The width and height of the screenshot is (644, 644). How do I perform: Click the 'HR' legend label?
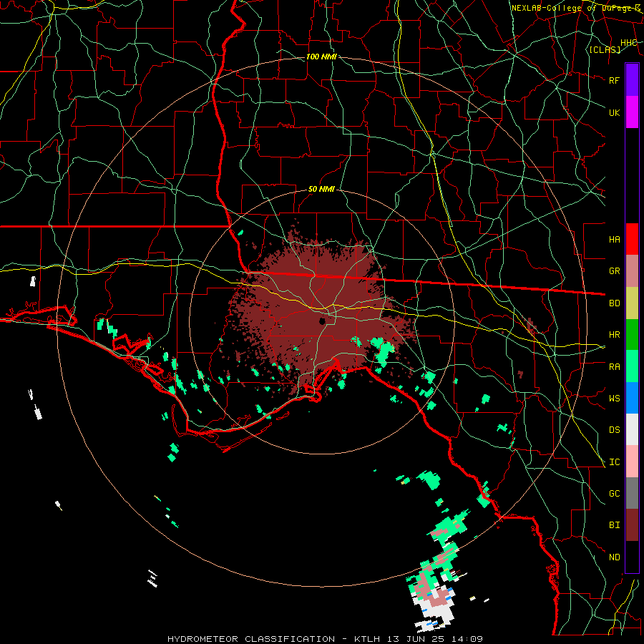pyautogui.click(x=614, y=335)
